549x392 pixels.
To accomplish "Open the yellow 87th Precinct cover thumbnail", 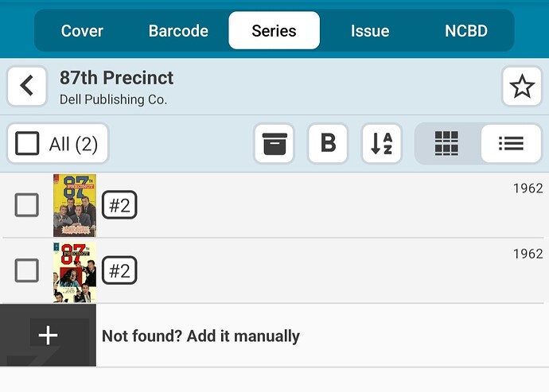I will [x=75, y=205].
